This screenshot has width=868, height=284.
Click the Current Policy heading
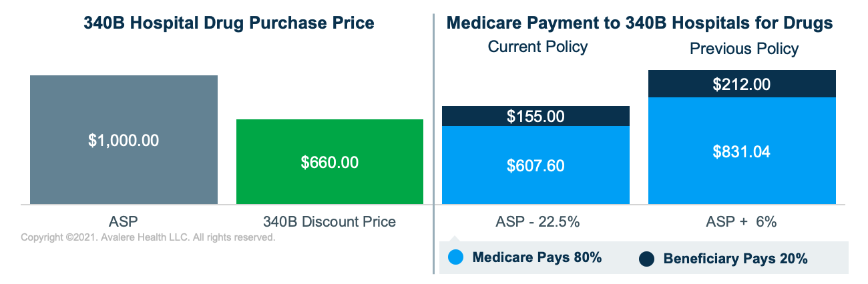537,47
